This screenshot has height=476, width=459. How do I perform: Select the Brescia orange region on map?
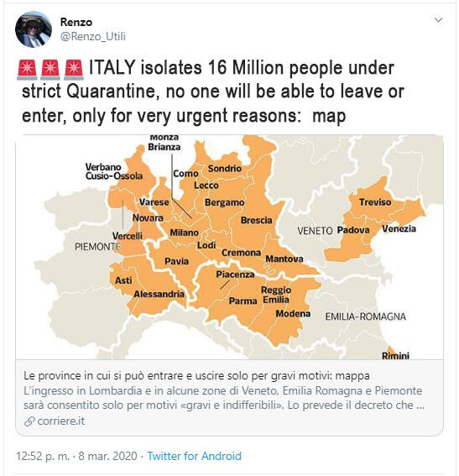(x=256, y=220)
